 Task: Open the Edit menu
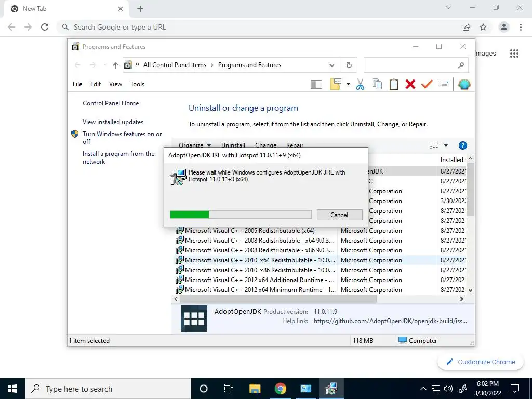click(96, 84)
